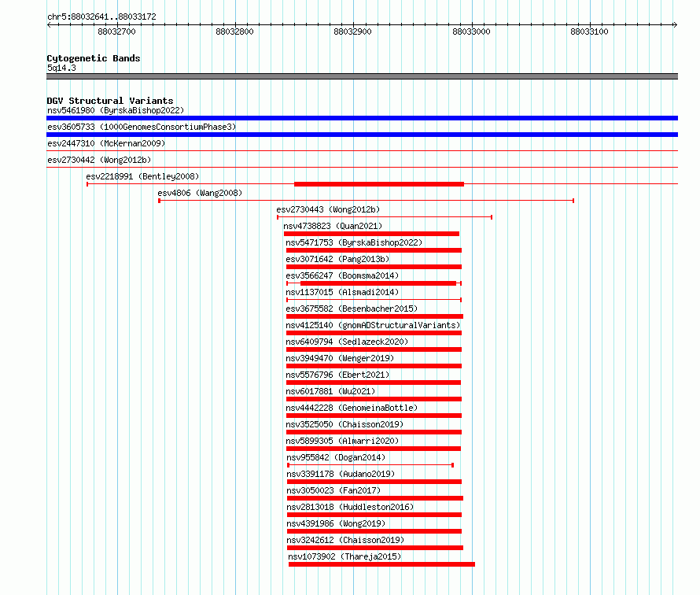The width and height of the screenshot is (700, 595).
Task: Open esv3566247 (Boomsma2014) variant
Action: [x=342, y=275]
